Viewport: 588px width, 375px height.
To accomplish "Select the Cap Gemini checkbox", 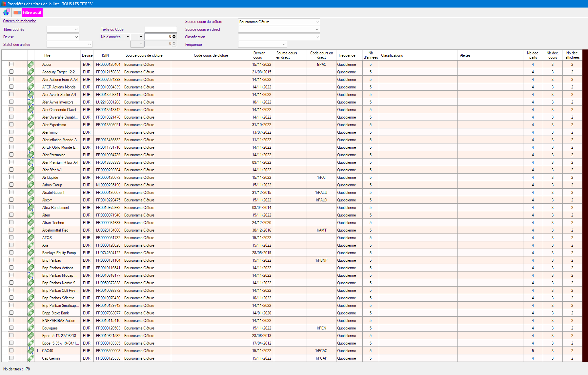I will (x=11, y=358).
